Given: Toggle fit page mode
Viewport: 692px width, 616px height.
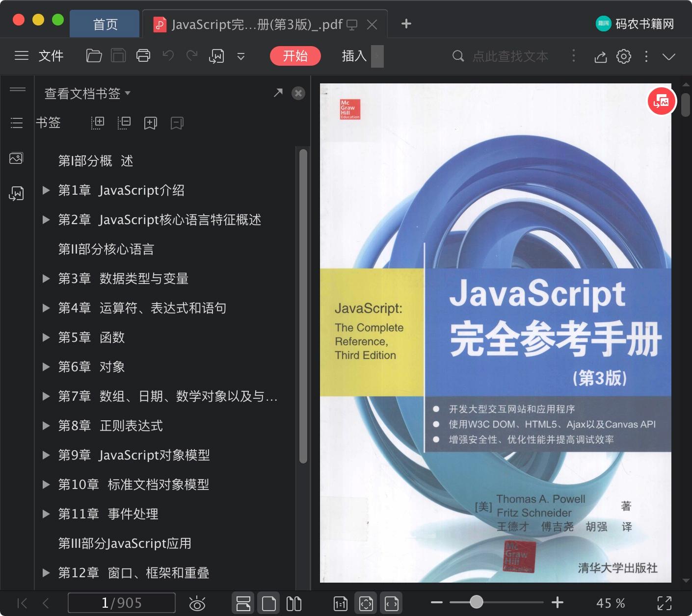Looking at the screenshot, I should (366, 603).
